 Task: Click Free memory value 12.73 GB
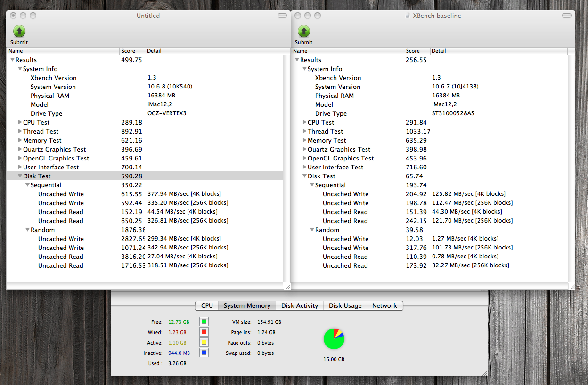(x=179, y=322)
